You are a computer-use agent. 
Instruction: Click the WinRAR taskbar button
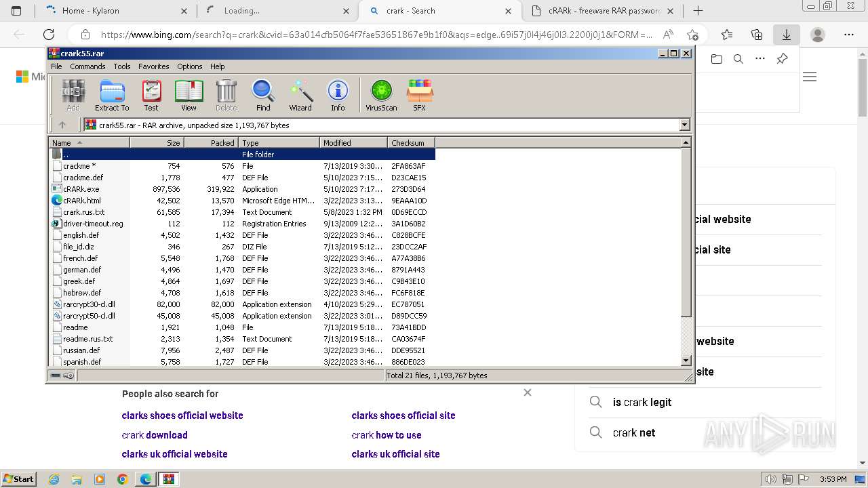pos(168,479)
